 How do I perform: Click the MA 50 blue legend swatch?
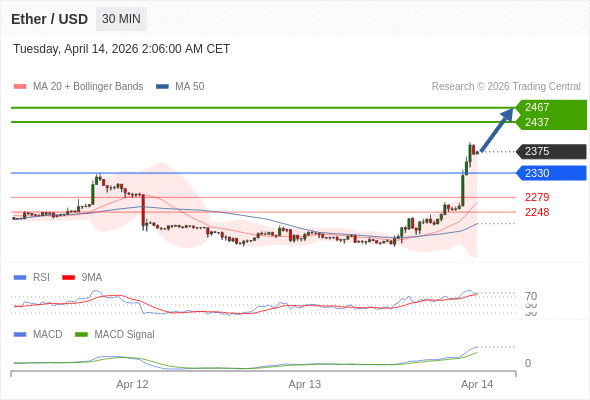click(x=162, y=87)
